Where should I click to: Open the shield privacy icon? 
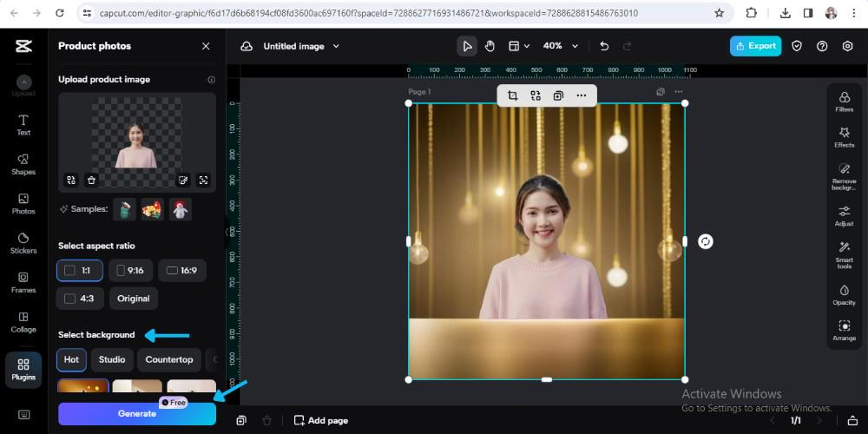coord(797,47)
